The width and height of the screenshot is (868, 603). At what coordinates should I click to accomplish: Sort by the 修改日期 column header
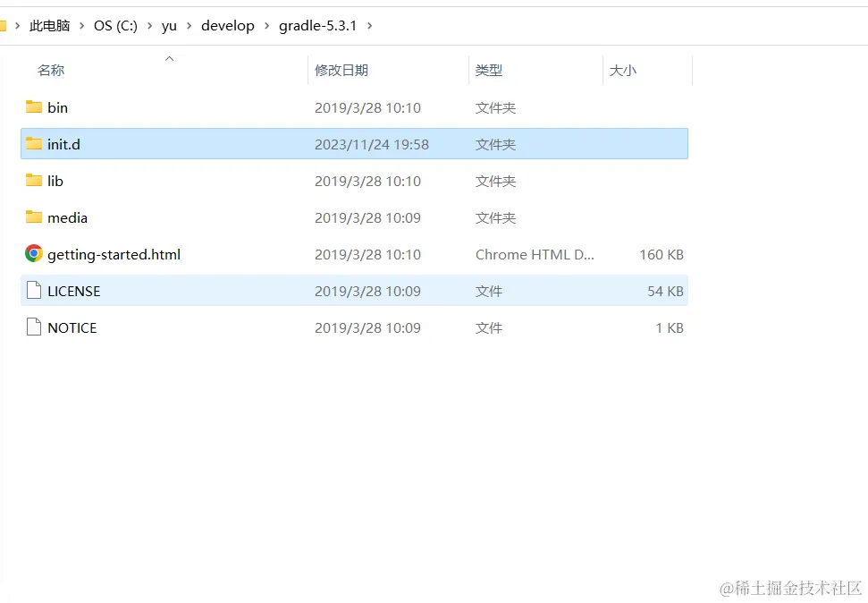[341, 71]
